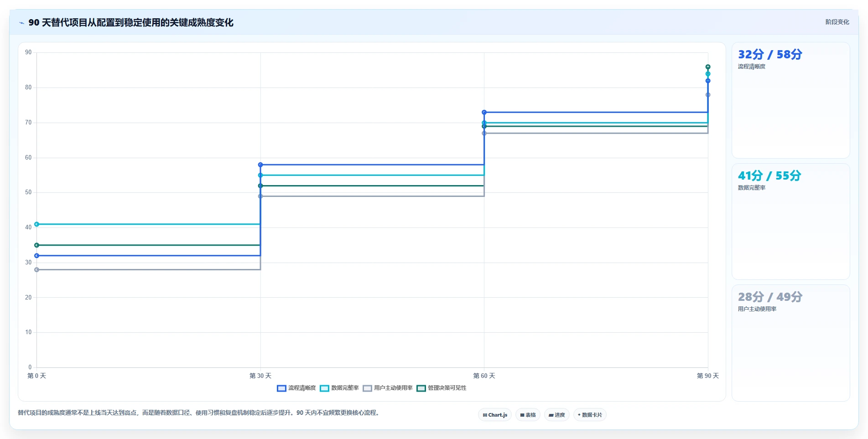Click the 用户主动使用率 point at 第 60 天
Screen dimensions: 868x439
tap(484, 133)
